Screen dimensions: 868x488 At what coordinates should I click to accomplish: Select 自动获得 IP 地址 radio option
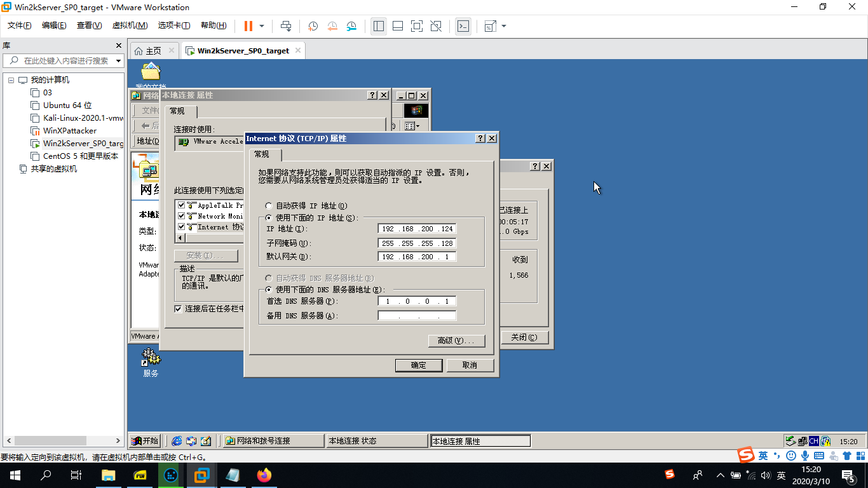coord(269,206)
